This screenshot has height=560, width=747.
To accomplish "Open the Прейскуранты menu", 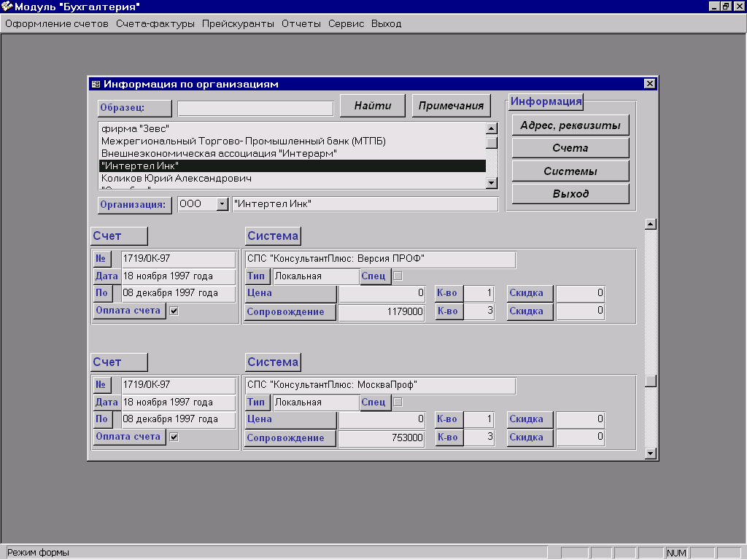I will click(x=238, y=23).
